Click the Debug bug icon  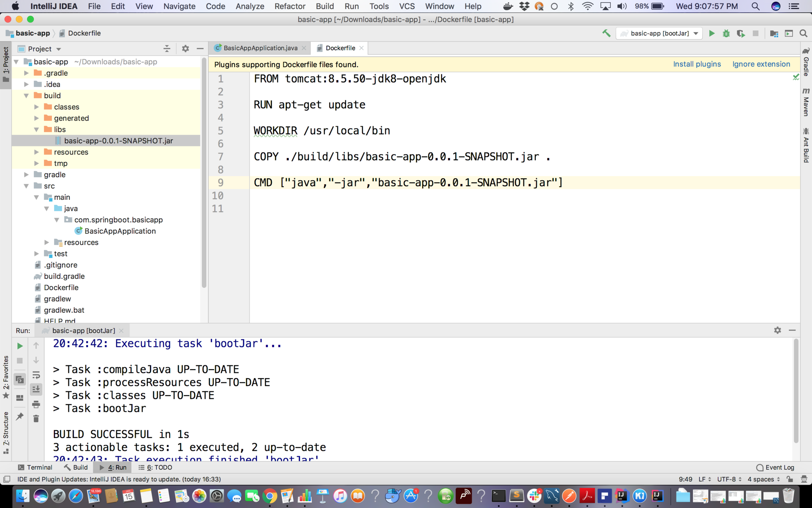[726, 33]
